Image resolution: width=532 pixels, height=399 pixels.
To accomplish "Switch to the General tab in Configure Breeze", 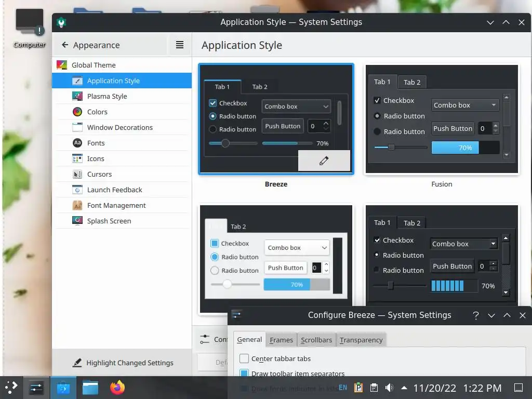I will click(249, 340).
